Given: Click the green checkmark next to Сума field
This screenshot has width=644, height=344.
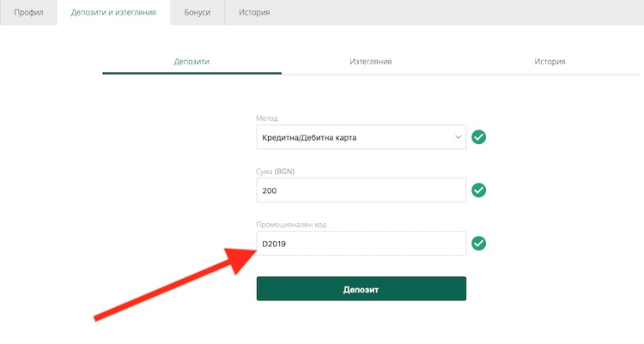Looking at the screenshot, I should point(478,190).
